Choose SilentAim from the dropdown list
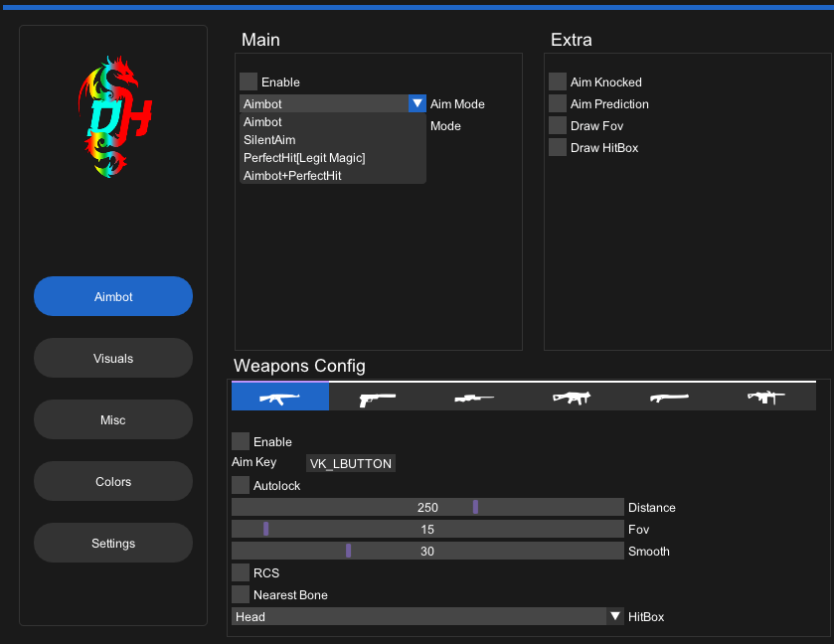Viewport: 834px width, 644px height. (x=333, y=140)
